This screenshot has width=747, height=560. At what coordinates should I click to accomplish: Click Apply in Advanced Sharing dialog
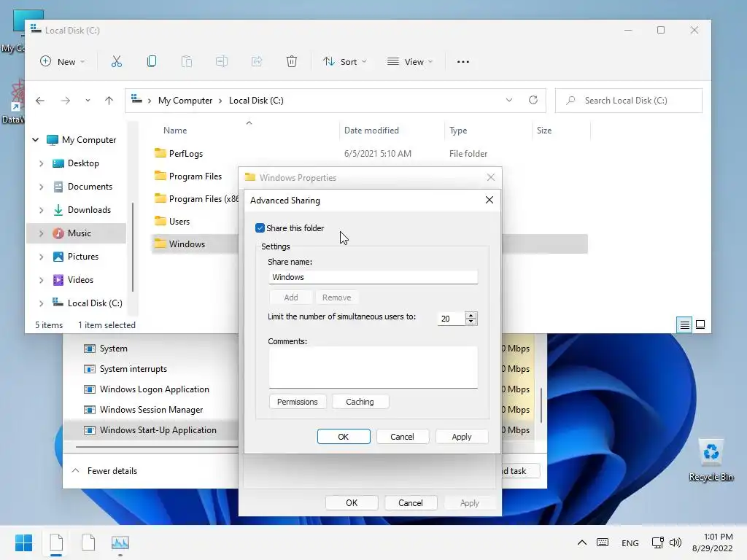(461, 437)
